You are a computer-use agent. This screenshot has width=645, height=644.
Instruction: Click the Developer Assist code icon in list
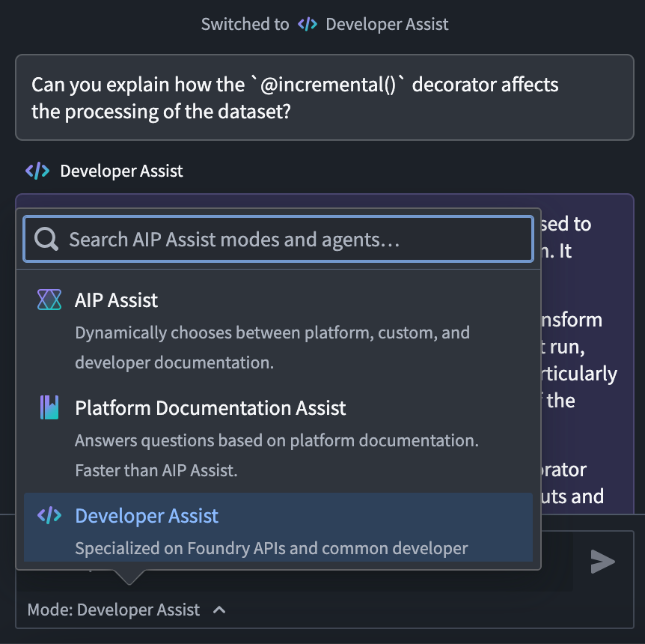click(49, 515)
